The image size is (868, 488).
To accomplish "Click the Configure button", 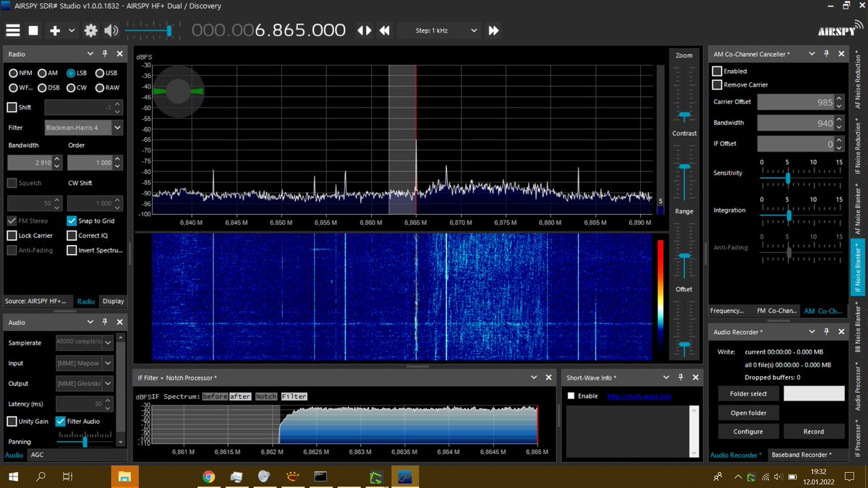I will click(749, 432).
